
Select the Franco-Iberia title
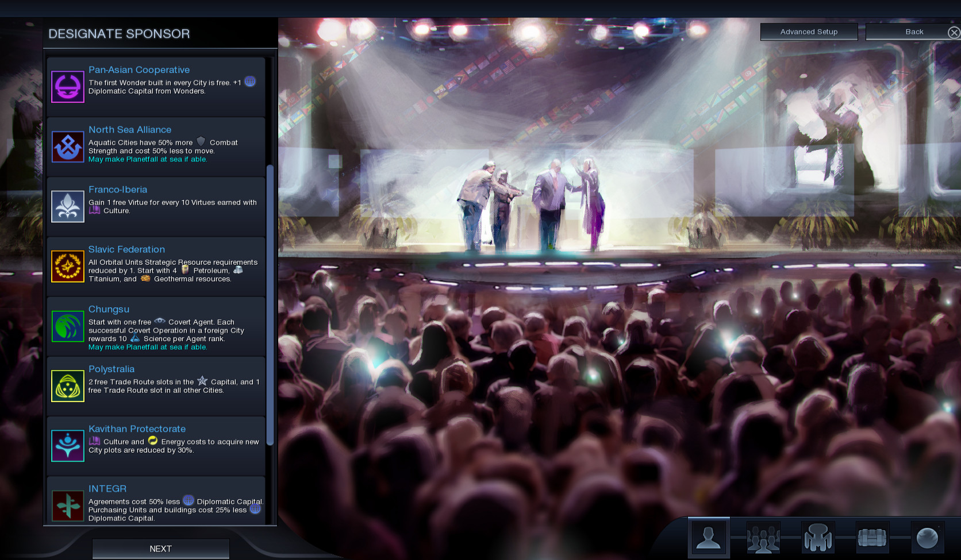(118, 190)
